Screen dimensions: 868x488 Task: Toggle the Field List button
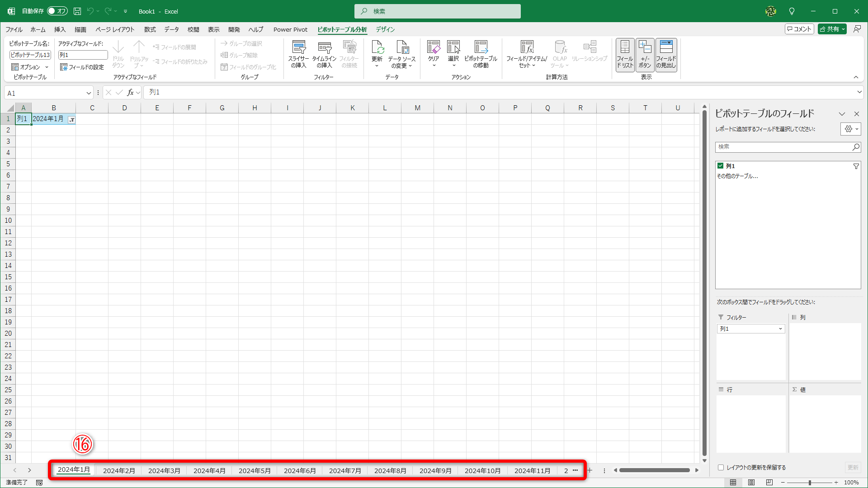point(625,54)
